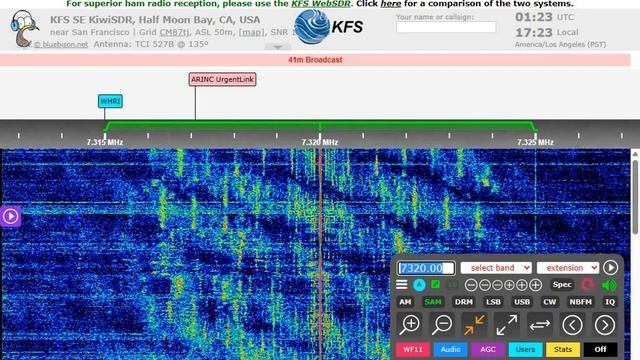Collapse the top bar with the down arrow
Screen dimensions: 640x360
[278, 47]
